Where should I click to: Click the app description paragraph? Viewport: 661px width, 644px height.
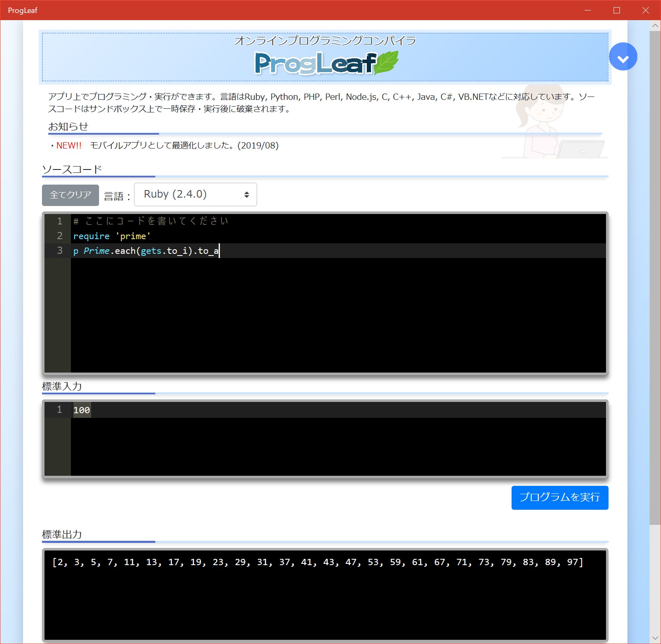coord(321,103)
